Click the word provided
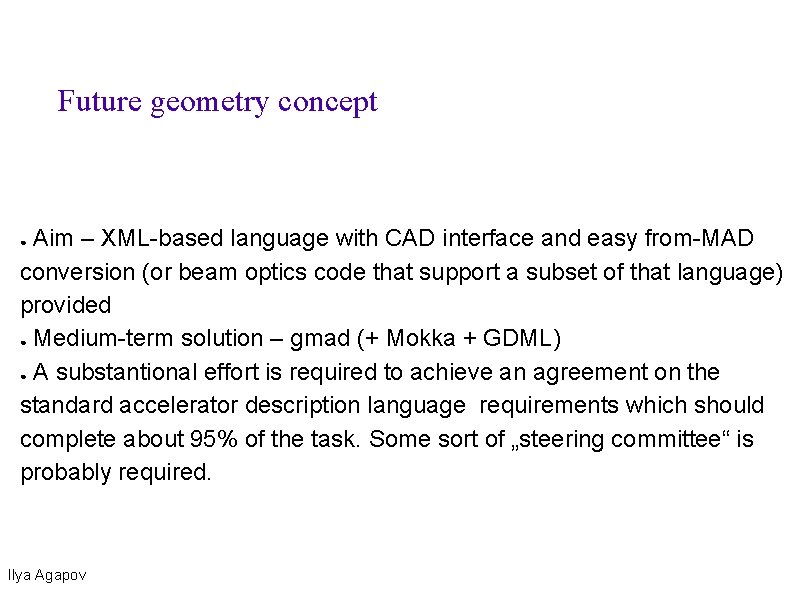This screenshot has width=794, height=595. [x=65, y=306]
